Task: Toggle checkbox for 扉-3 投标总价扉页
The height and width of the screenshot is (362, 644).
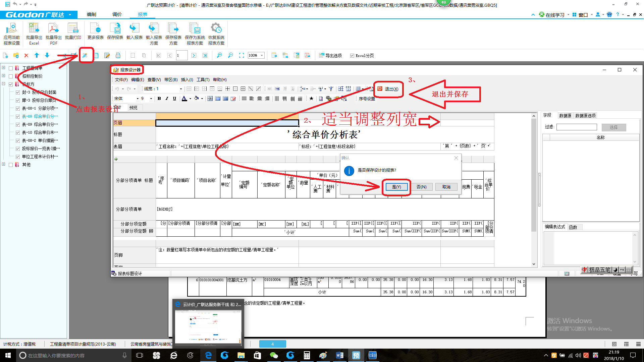Action: pyautogui.click(x=18, y=100)
